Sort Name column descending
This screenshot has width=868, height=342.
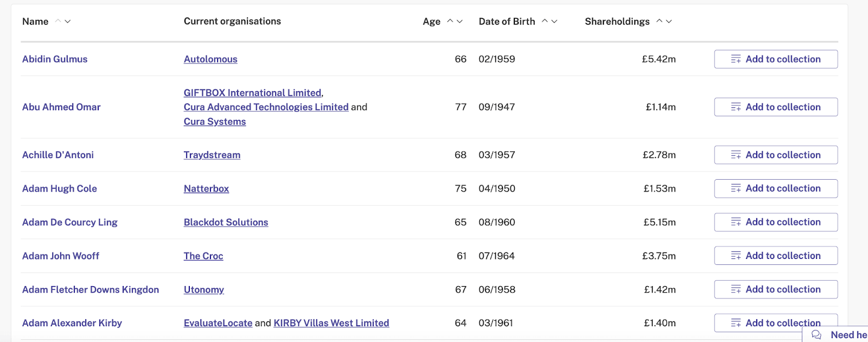(68, 21)
